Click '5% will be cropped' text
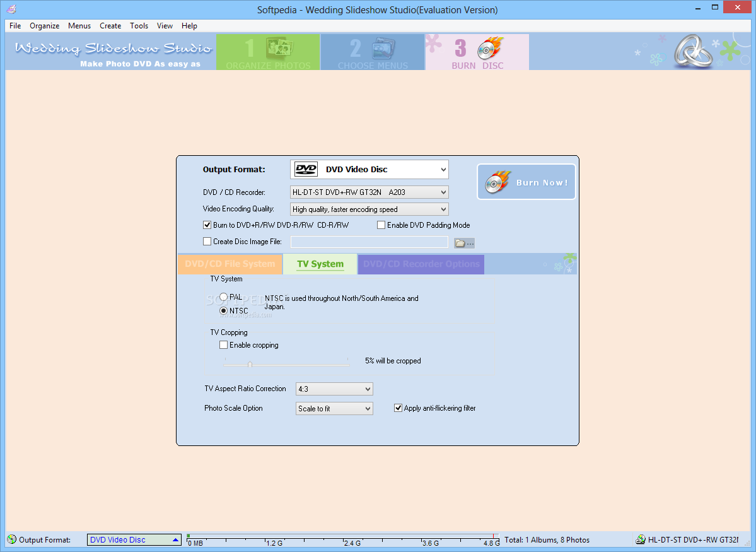Viewport: 756px width, 552px height. click(393, 361)
